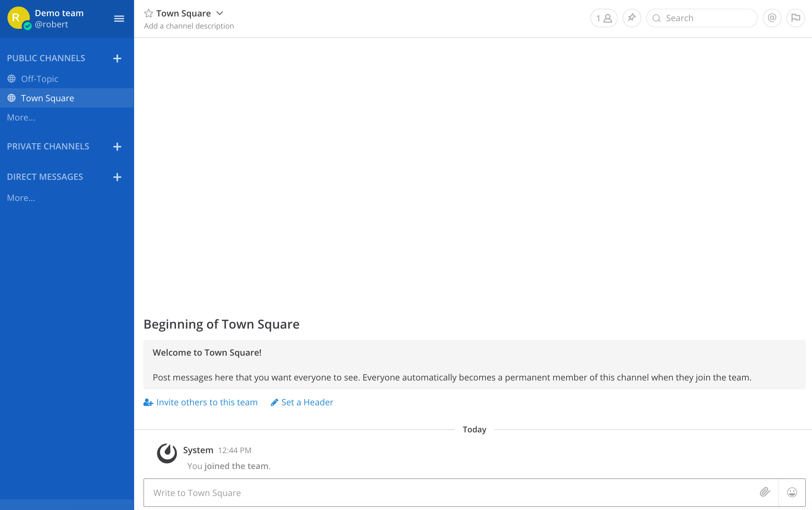Open the emoji picker
Viewport: 812px width, 510px height.
[792, 492]
